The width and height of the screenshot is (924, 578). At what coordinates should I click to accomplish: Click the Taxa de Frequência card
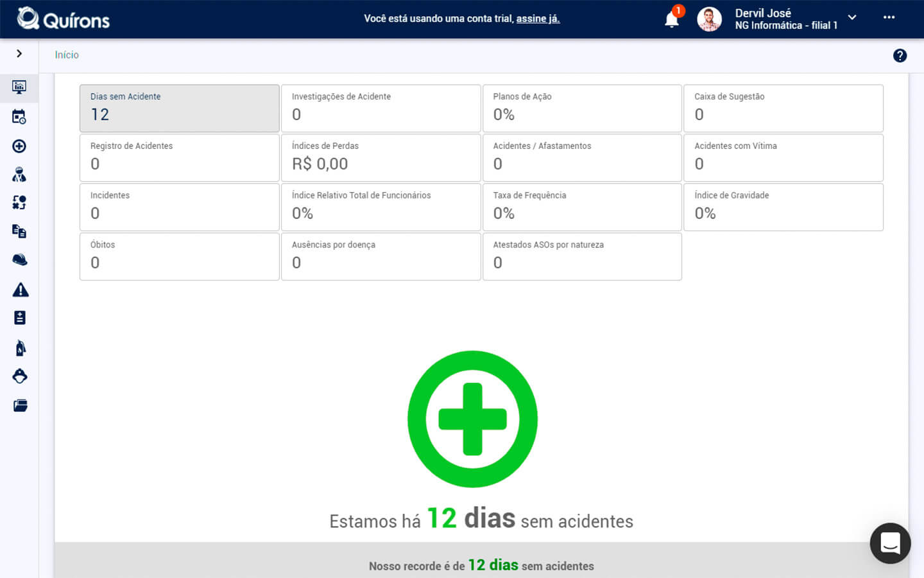pyautogui.click(x=582, y=207)
